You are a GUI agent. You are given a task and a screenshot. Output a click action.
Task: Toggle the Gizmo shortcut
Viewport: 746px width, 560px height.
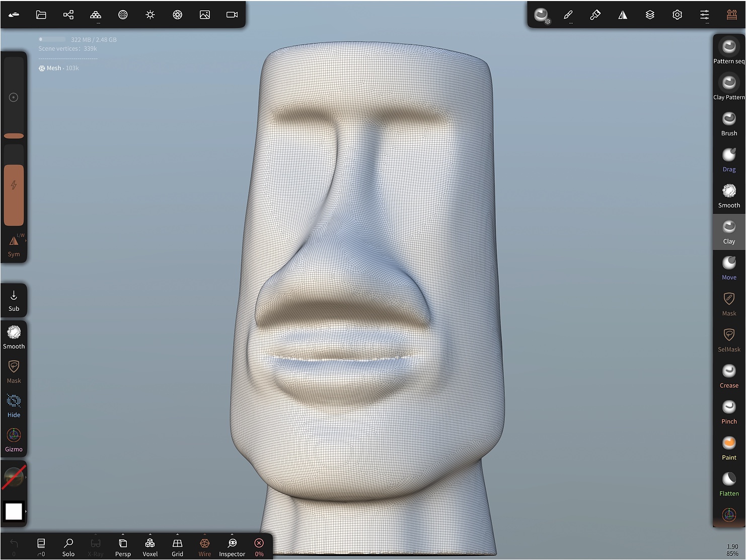coord(14,440)
